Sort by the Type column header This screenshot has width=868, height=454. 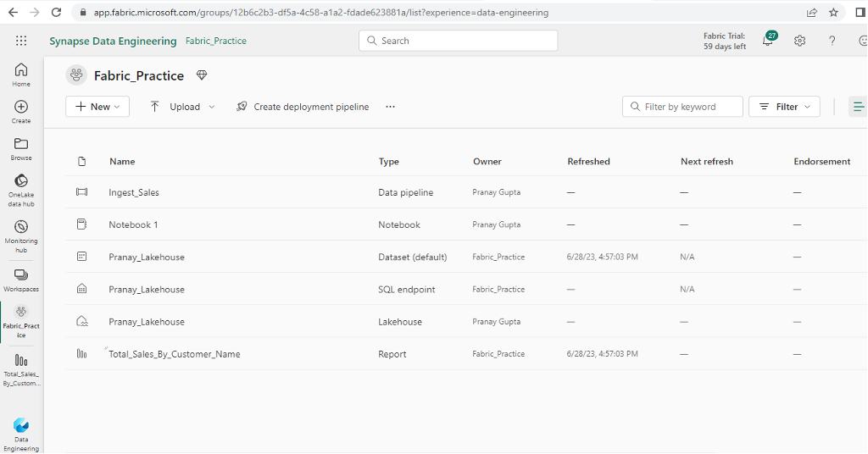coord(388,162)
